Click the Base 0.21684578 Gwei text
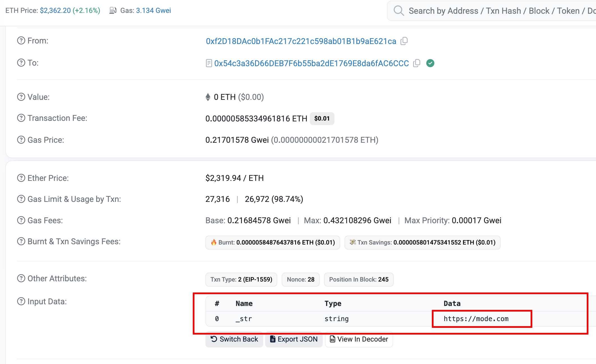The image size is (596, 364). pyautogui.click(x=248, y=220)
